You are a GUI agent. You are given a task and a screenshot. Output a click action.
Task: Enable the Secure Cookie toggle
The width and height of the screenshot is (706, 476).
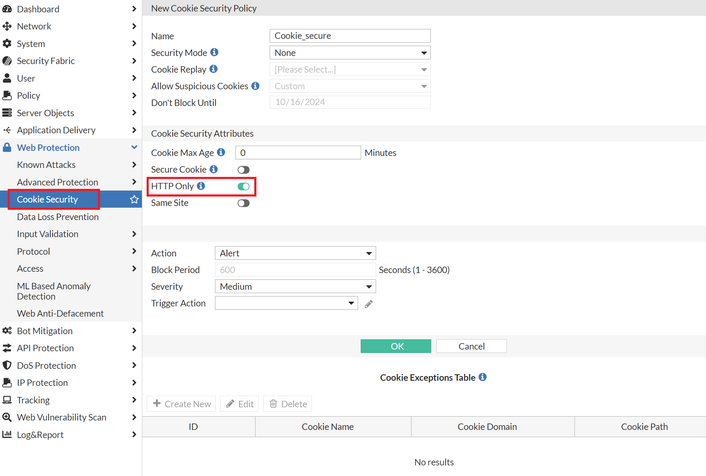point(243,170)
